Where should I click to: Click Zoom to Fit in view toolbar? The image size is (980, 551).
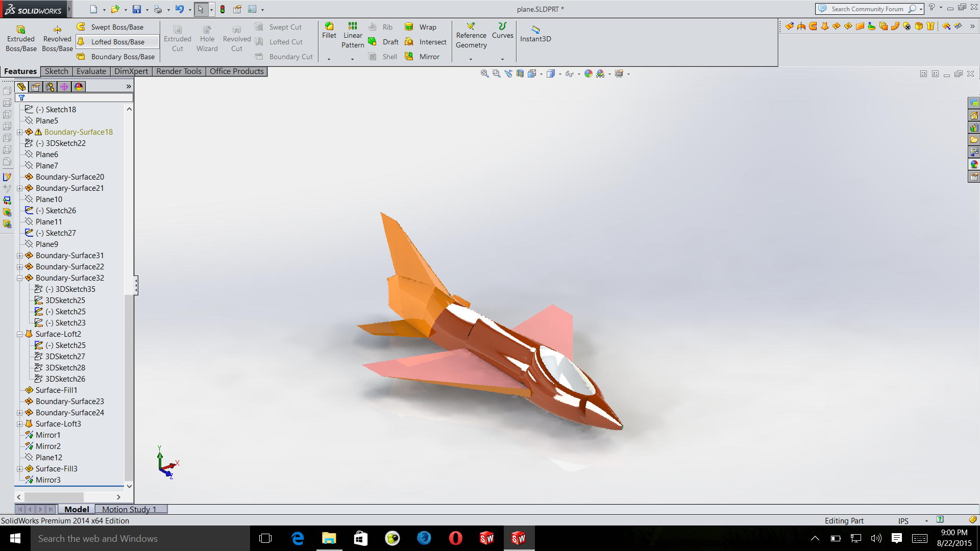coord(484,73)
